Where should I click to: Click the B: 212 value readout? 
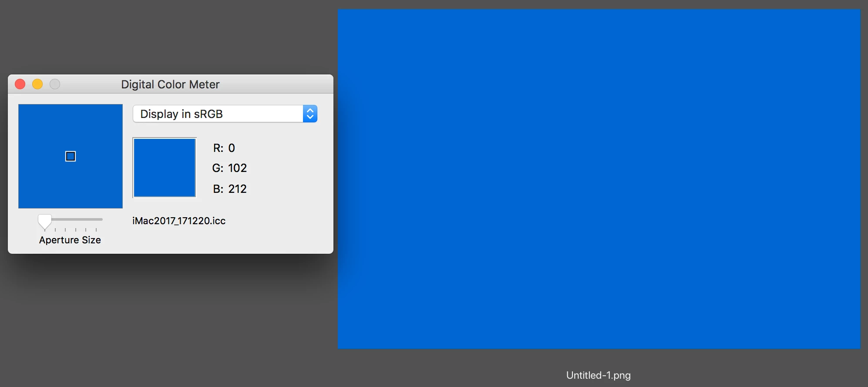tap(230, 189)
